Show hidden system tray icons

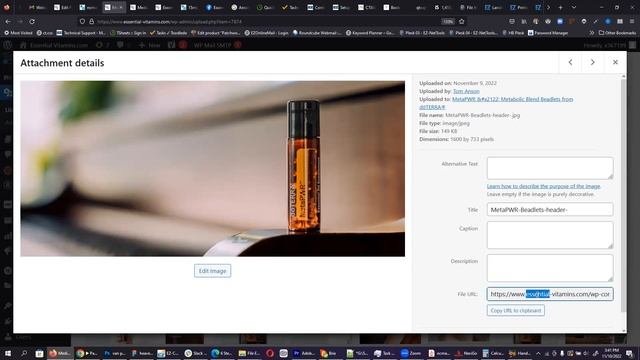click(x=538, y=353)
